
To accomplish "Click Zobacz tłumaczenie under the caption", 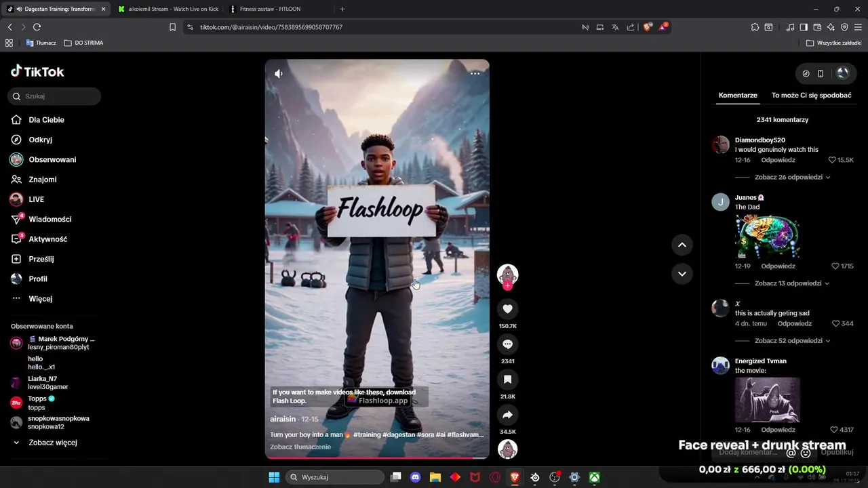I will (x=300, y=447).
